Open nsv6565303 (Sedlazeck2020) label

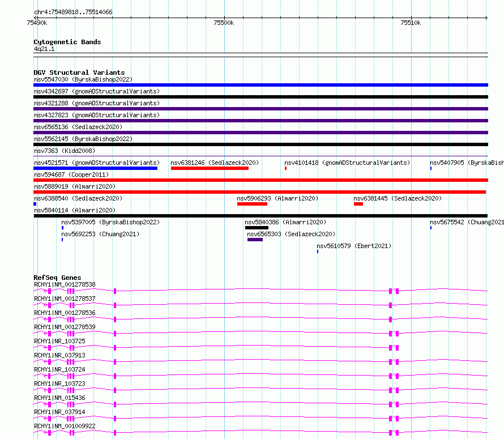291,234
